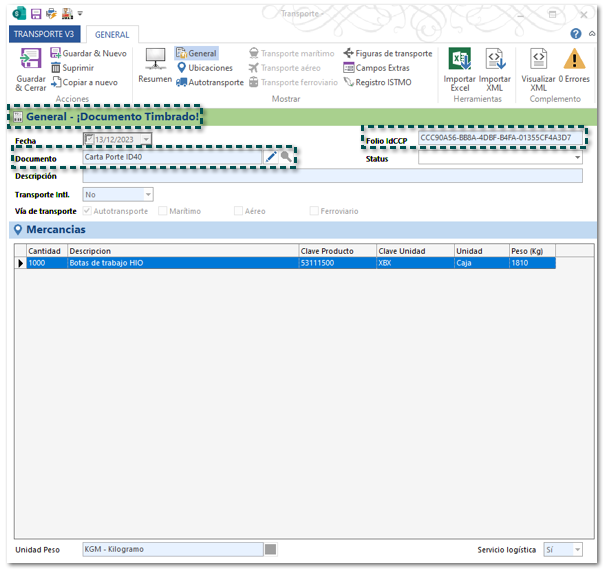Click the Importar XML icon

(494, 60)
